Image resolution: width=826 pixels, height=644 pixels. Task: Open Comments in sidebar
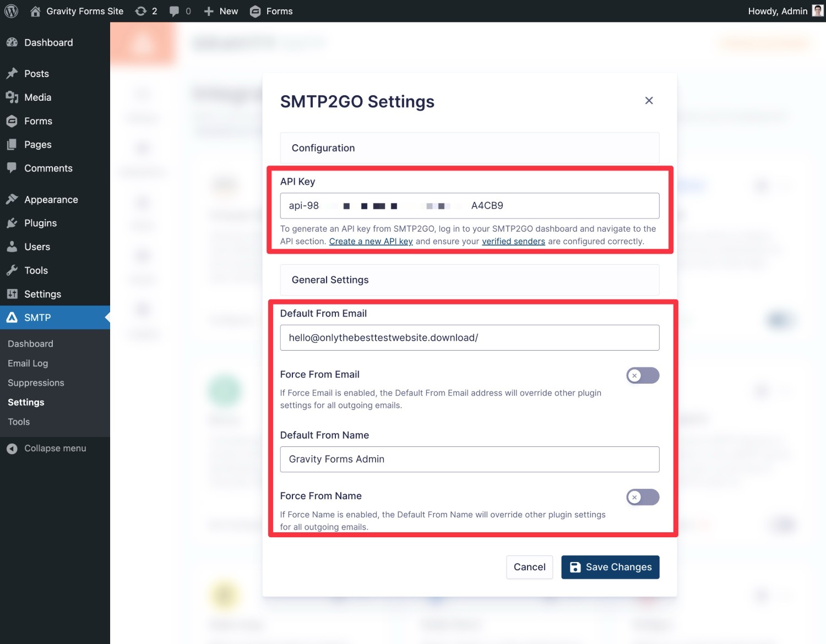(55, 168)
